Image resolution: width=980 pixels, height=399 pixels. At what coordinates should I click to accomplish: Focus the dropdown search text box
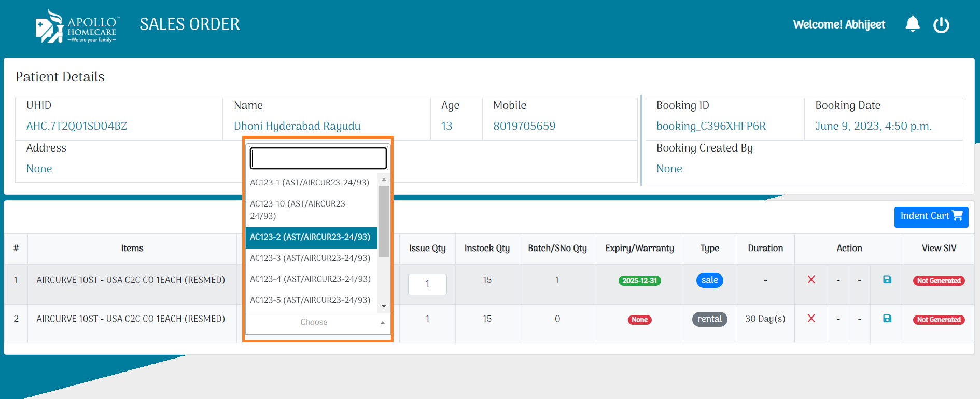318,158
